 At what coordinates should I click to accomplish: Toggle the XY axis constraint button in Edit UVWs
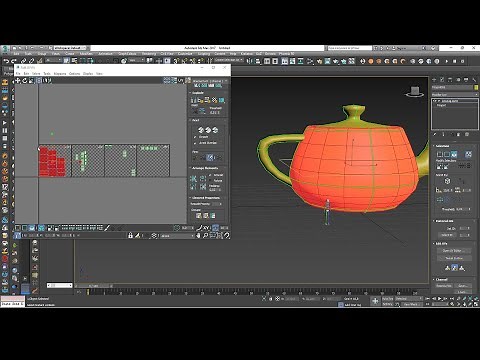click(x=207, y=228)
